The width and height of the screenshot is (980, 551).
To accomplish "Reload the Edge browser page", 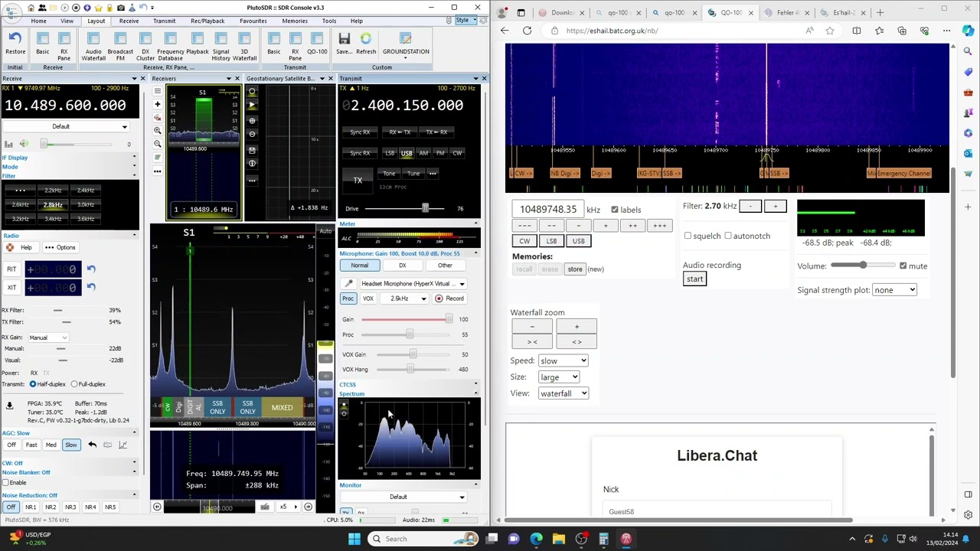I will (x=527, y=31).
